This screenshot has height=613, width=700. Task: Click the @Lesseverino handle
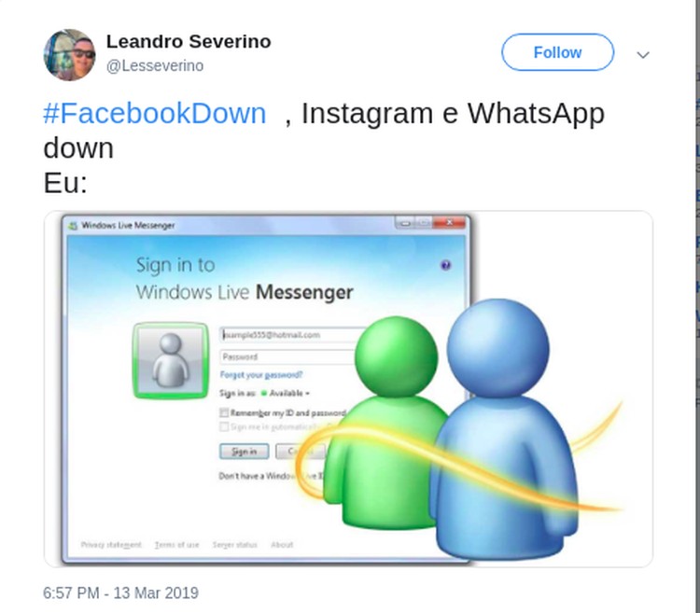(x=155, y=65)
